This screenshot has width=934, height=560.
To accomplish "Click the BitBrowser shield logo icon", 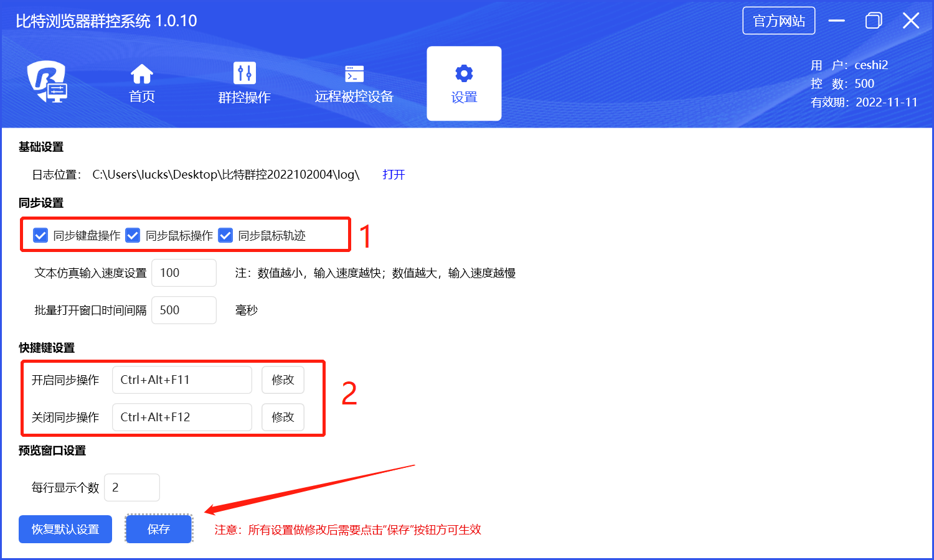I will point(47,82).
